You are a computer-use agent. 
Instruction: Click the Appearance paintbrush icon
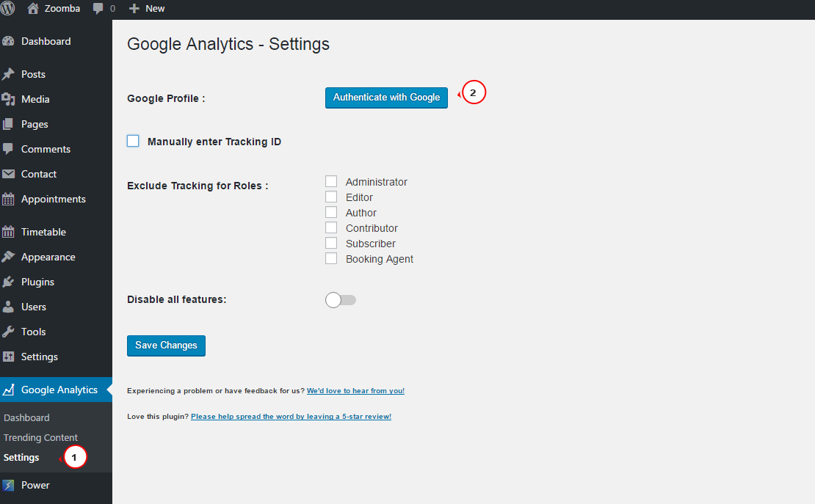8,257
